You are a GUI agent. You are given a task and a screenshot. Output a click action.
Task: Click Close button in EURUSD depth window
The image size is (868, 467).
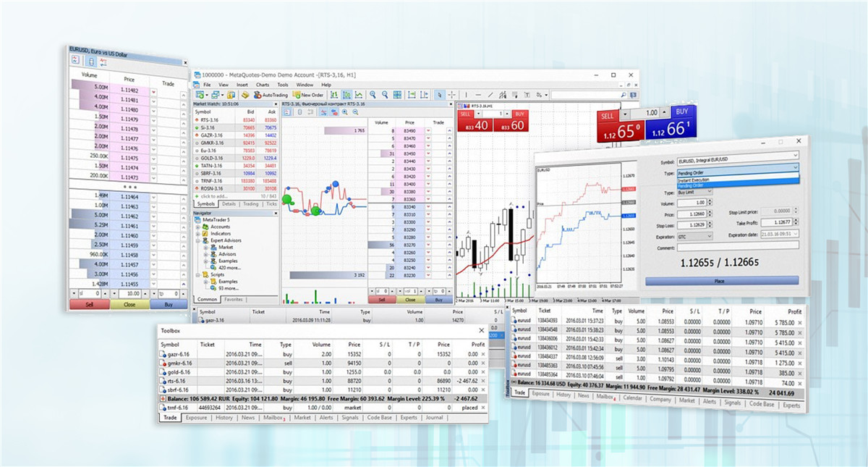tap(129, 304)
